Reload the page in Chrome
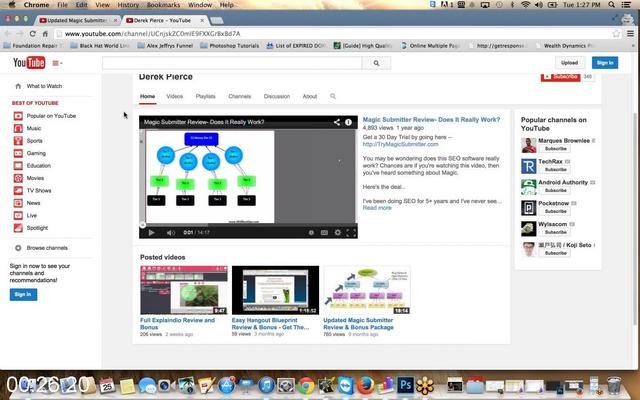Image resolution: width=640 pixels, height=400 pixels. 33,34
